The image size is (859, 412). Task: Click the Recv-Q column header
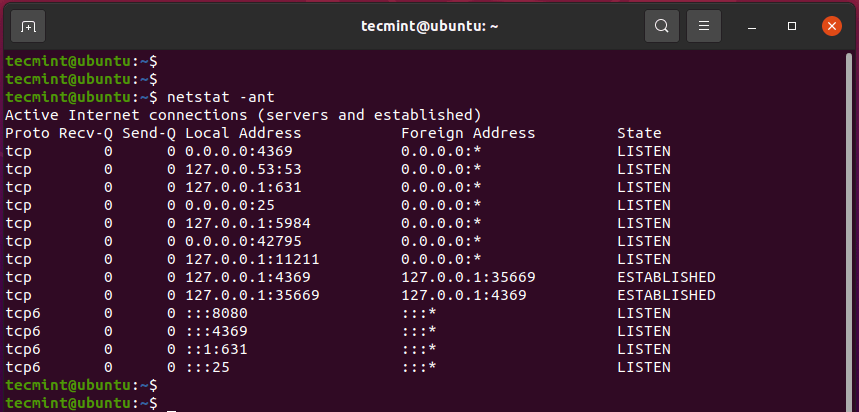pos(85,133)
